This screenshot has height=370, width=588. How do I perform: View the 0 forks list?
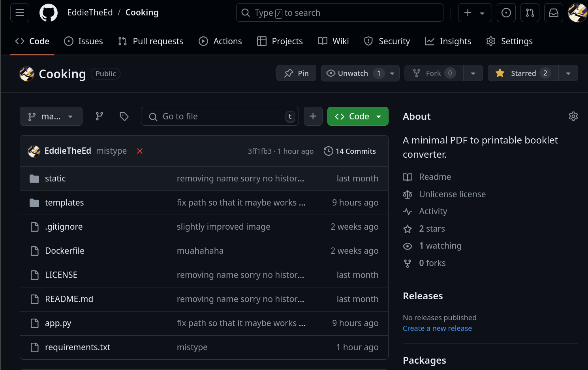pyautogui.click(x=424, y=263)
